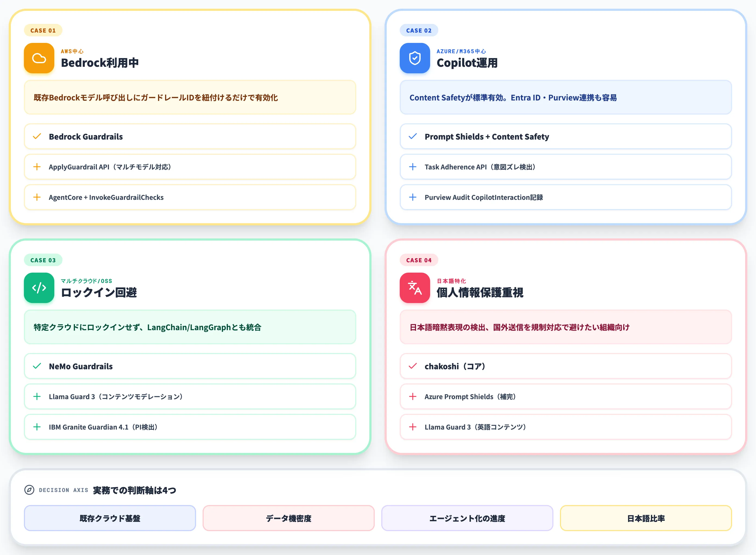Choose the 既存クラウド基盤 decision axis chip
The height and width of the screenshot is (555, 756).
[x=110, y=518]
